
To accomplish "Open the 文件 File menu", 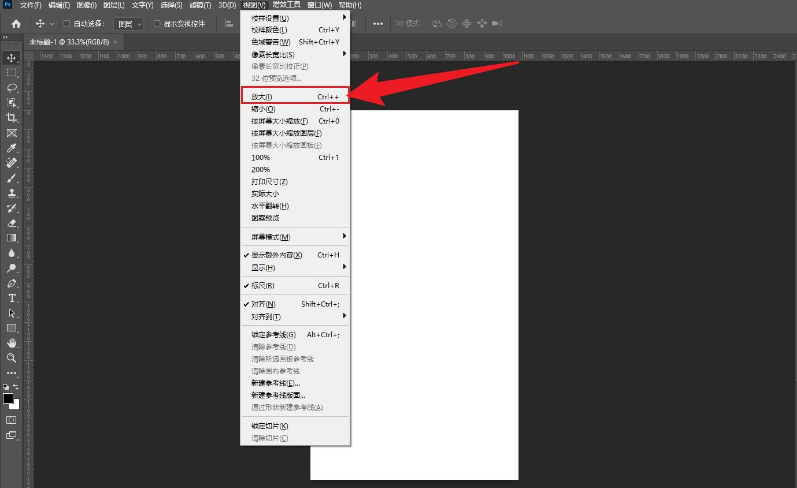I will point(30,5).
